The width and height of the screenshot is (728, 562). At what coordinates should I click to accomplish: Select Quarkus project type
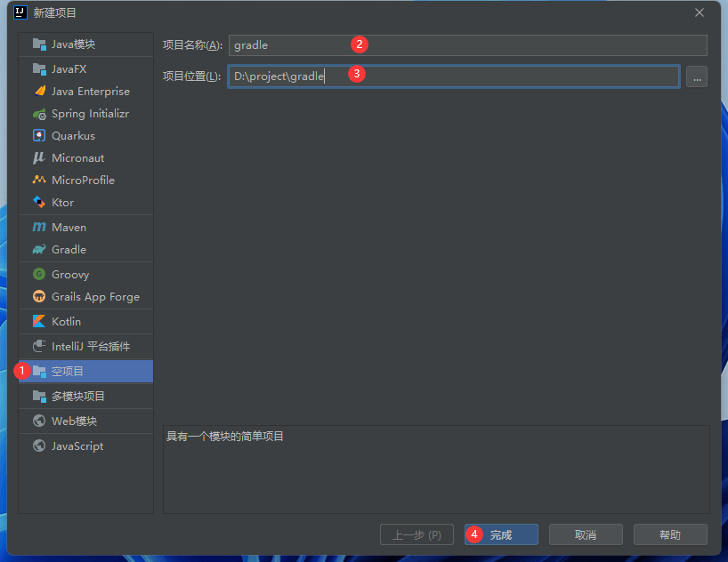coord(86,135)
